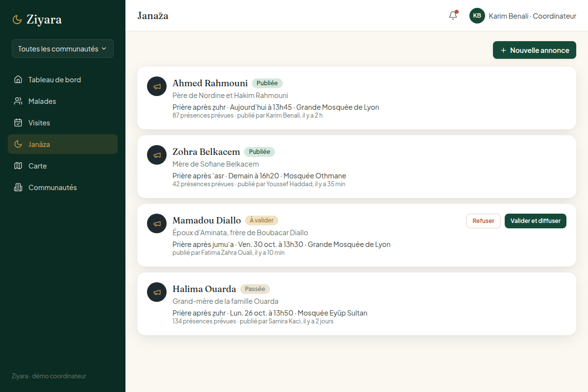The image size is (588, 392).
Task: Click the Publiée badge on Zohra Belkacem
Action: pyautogui.click(x=259, y=152)
